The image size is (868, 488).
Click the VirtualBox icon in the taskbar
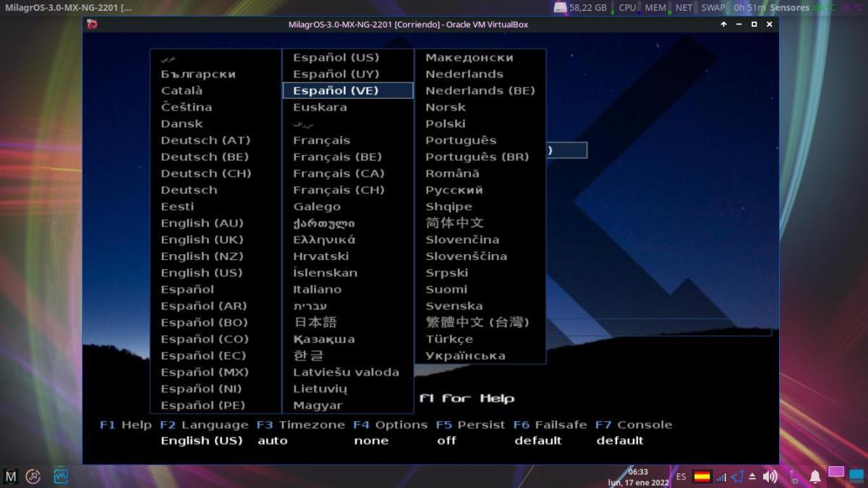tap(61, 476)
